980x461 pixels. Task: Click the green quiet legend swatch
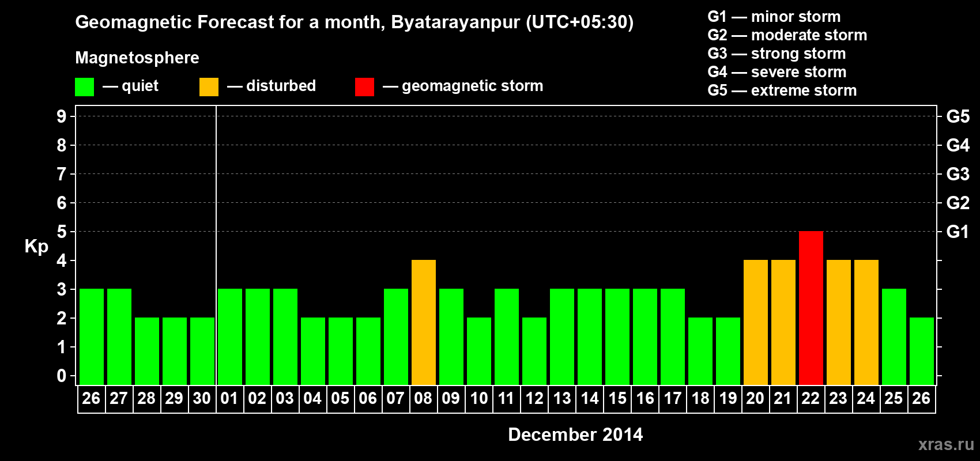click(84, 87)
